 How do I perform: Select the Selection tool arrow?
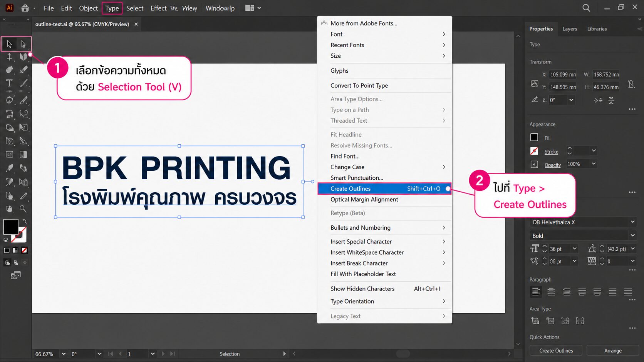coord(9,44)
